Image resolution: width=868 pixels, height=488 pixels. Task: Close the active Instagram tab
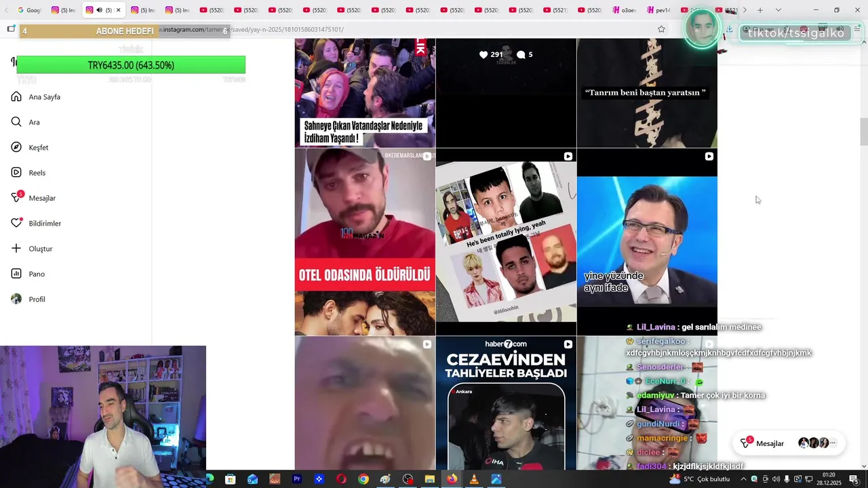pos(118,10)
